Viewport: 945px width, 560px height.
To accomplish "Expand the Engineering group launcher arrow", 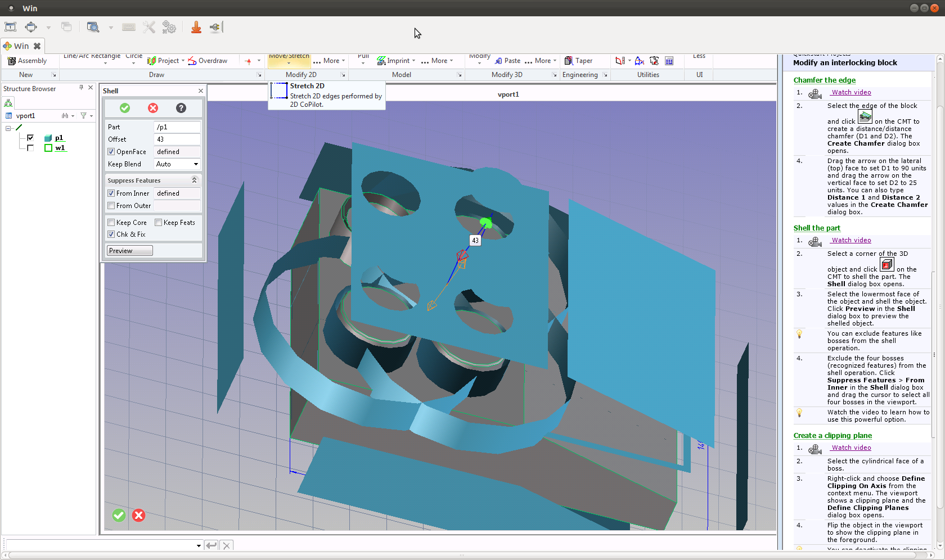I will click(x=605, y=75).
